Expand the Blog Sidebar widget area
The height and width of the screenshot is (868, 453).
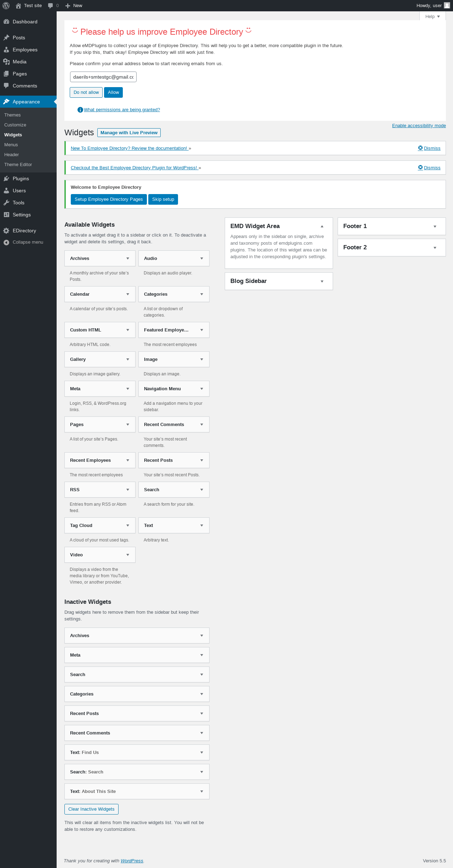322,281
